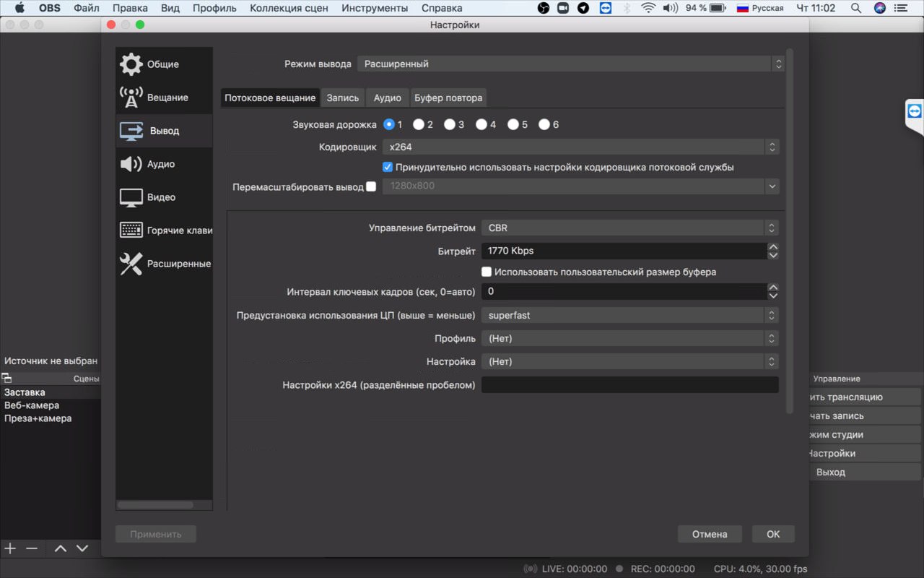Open the Apple menu
This screenshot has height=578, width=924.
click(19, 8)
